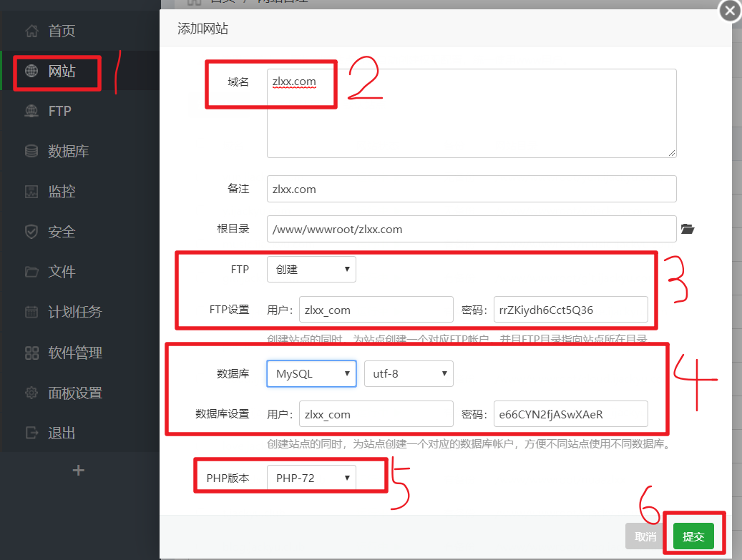Click the home icon in sidebar

tap(31, 31)
